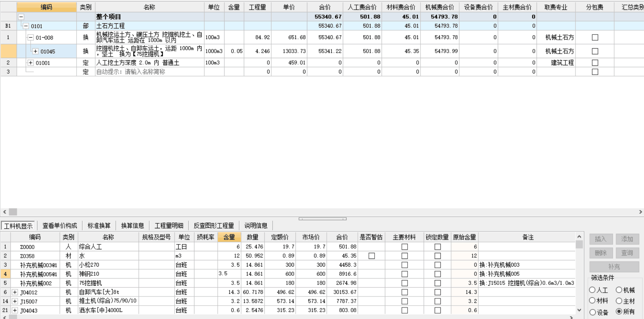Click the 删除 button
Screen dimensions: 644x319
pyautogui.click(x=601, y=253)
